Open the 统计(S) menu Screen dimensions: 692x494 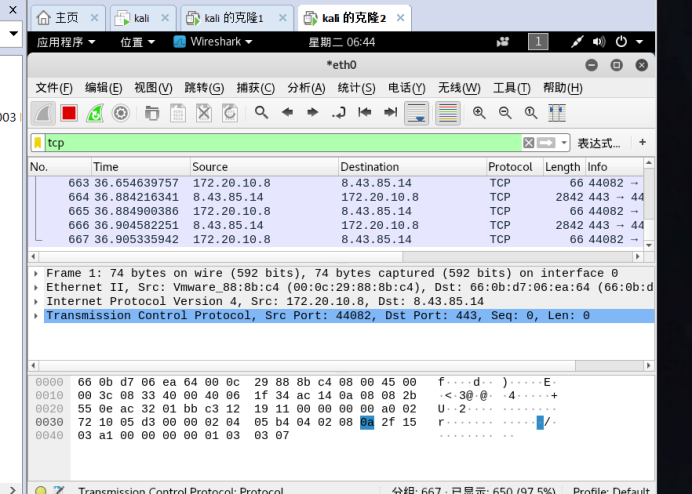(357, 88)
